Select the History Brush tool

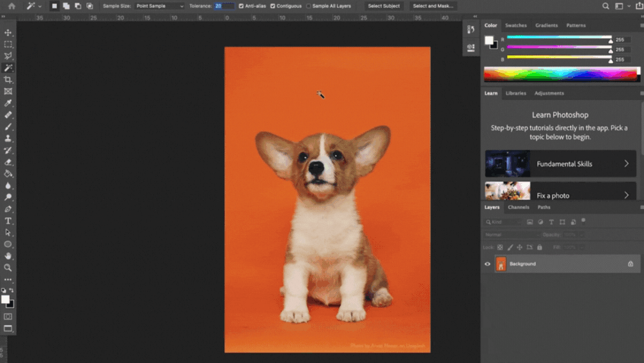[8, 150]
